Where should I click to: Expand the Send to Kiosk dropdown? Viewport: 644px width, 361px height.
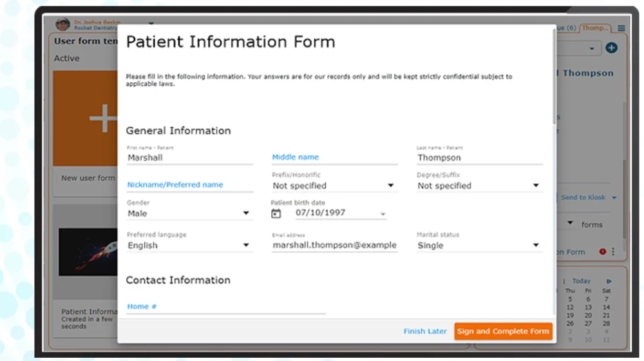point(614,198)
